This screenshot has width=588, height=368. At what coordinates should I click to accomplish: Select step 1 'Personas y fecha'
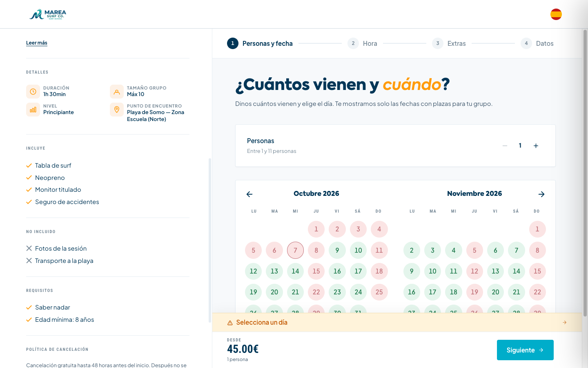click(x=260, y=43)
